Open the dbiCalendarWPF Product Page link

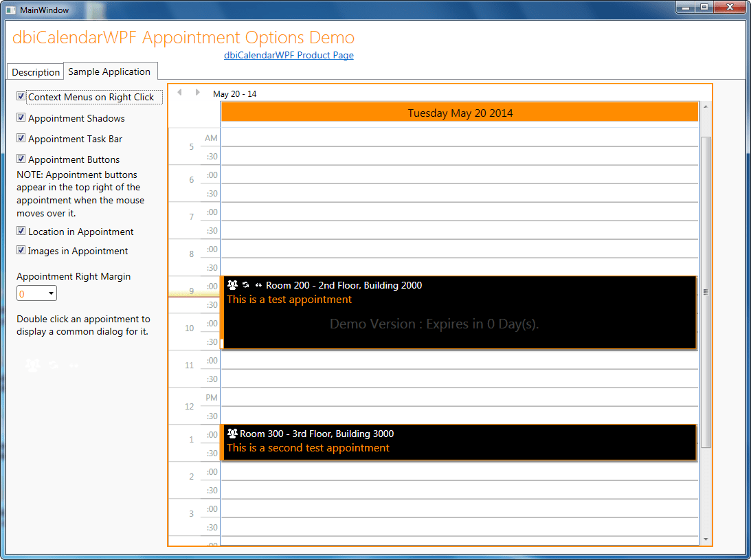tap(289, 56)
